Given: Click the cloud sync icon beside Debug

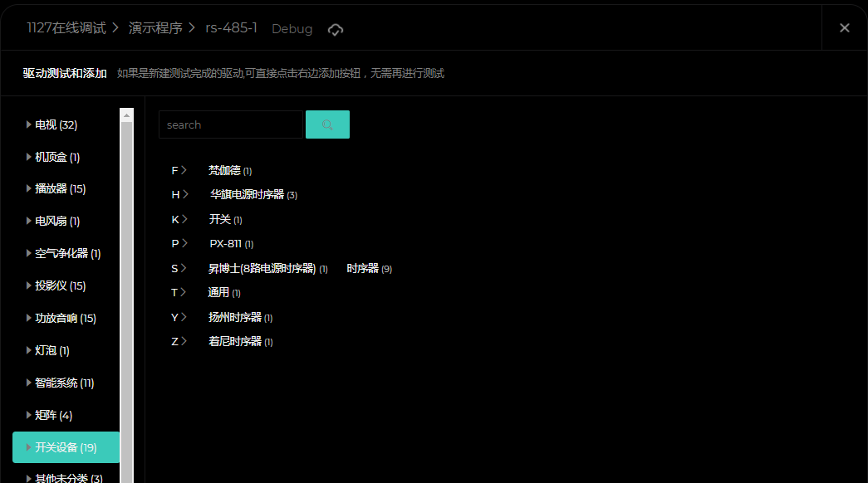Looking at the screenshot, I should (336, 30).
